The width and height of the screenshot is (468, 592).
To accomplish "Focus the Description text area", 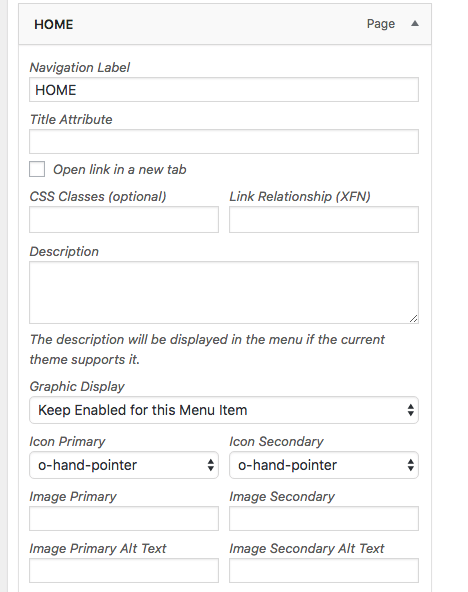I will point(224,292).
